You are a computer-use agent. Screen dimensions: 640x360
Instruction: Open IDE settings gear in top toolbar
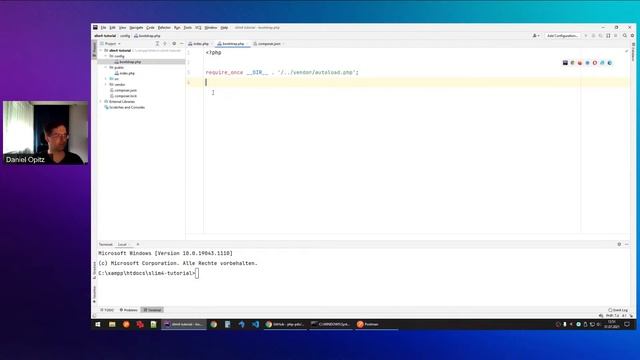coord(632,36)
